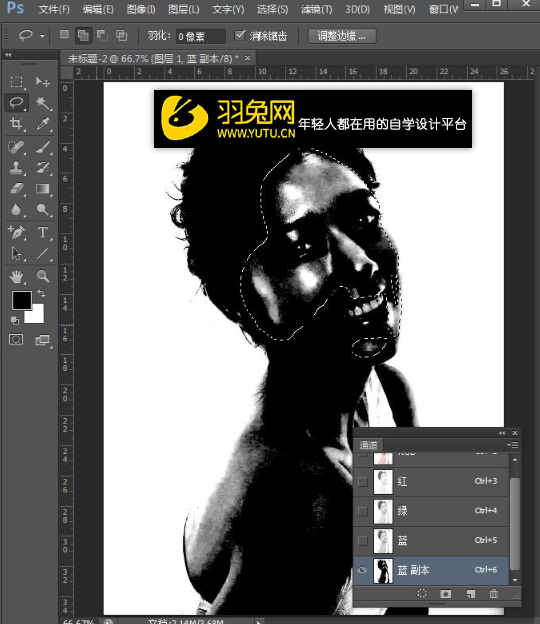Image resolution: width=540 pixels, height=624 pixels.
Task: Select the Rectangular Marquee tool
Action: [x=16, y=82]
